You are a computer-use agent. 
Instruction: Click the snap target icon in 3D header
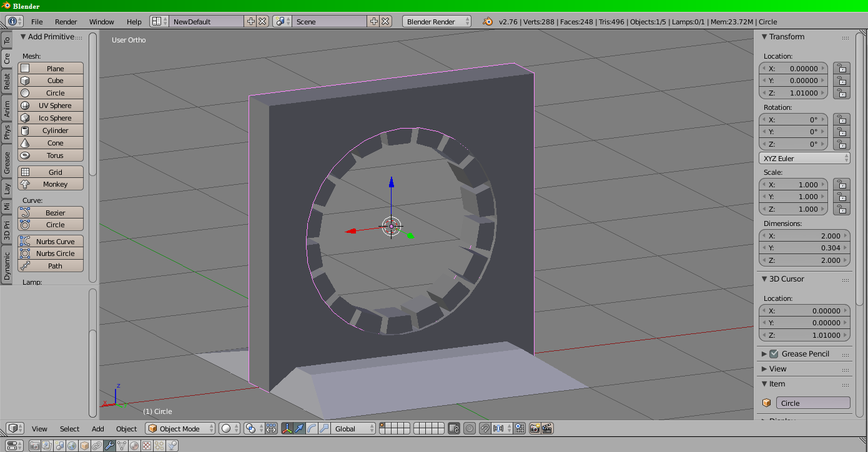point(520,428)
